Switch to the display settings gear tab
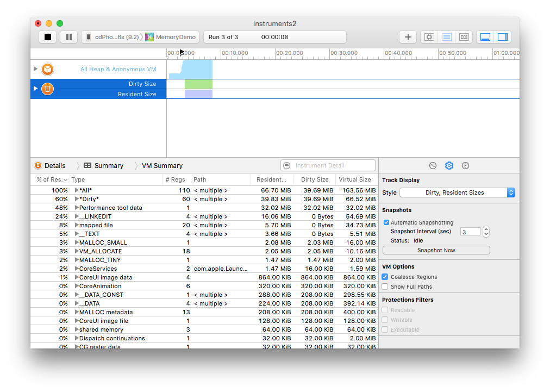Screen dimensions: 550x392 (x=449, y=166)
